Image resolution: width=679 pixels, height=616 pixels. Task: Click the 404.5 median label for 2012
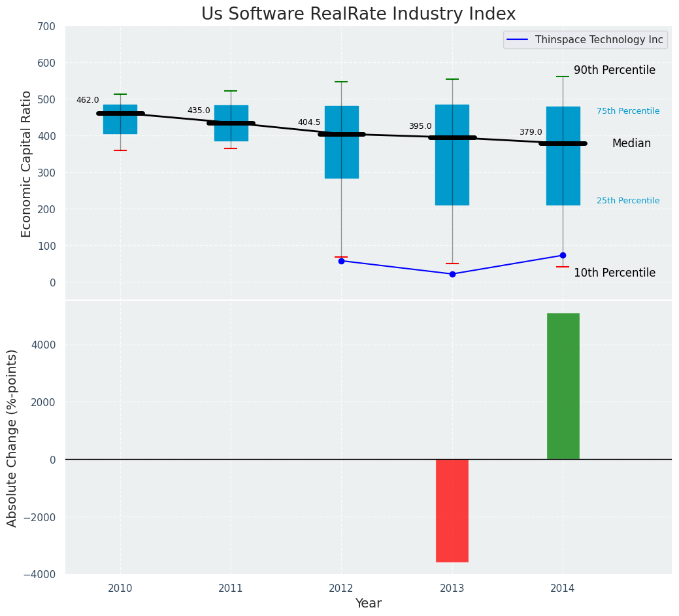click(x=309, y=122)
